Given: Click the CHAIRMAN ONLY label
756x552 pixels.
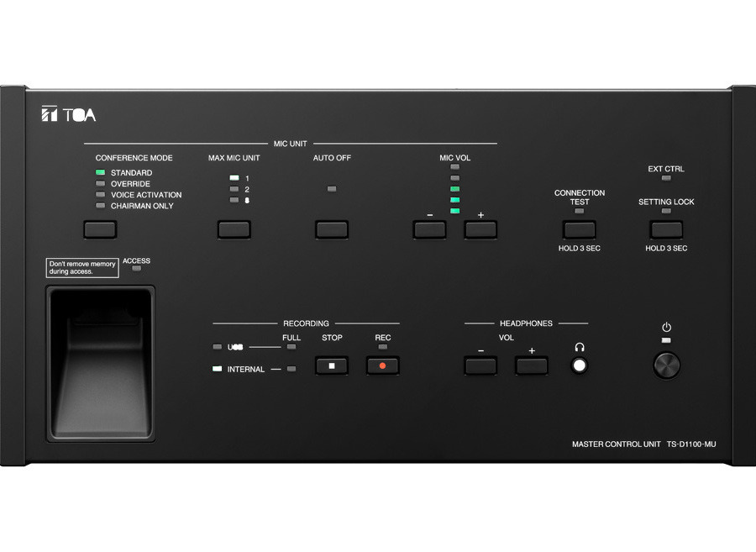Looking at the screenshot, I should coord(142,206).
